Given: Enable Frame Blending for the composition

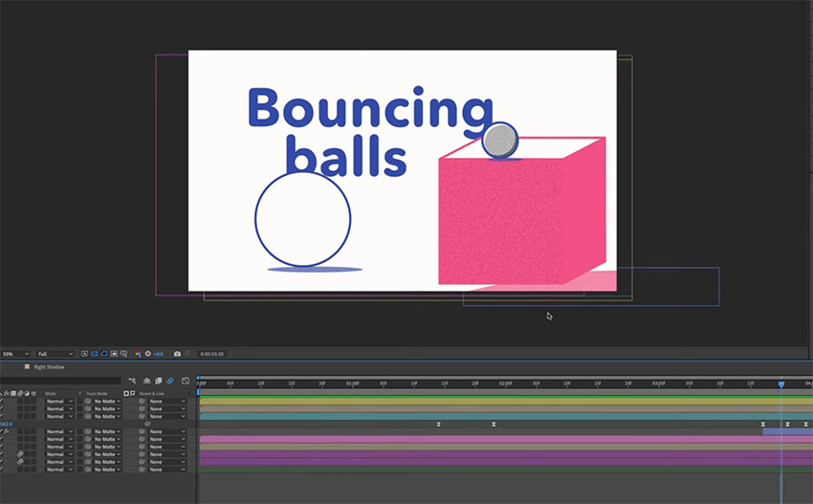Looking at the screenshot, I should click(x=158, y=381).
